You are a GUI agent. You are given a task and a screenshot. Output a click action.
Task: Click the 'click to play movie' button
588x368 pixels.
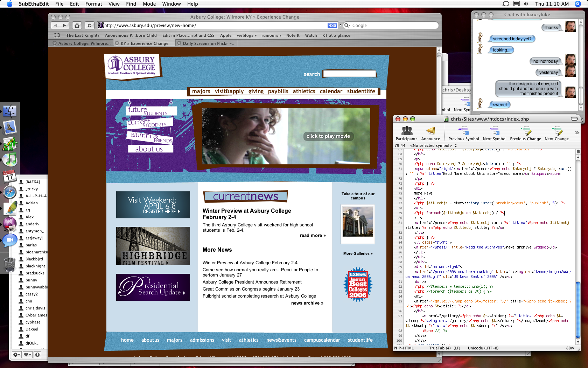click(328, 136)
